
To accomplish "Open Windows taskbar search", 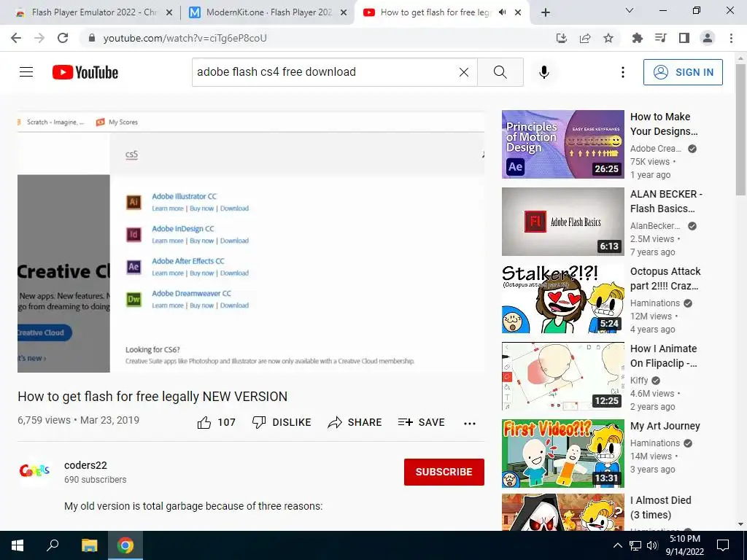I will tap(53, 545).
